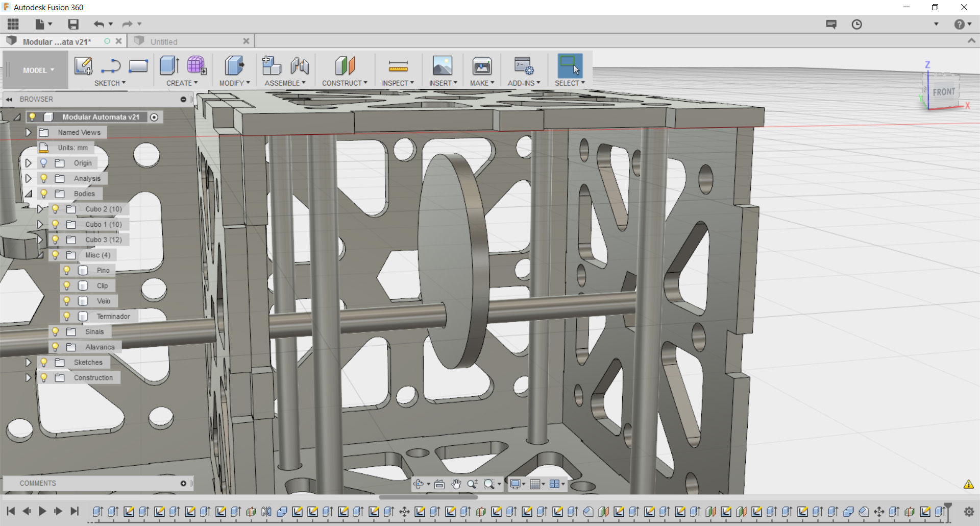This screenshot has width=980, height=526.
Task: Open the MODEL workspace dropdown
Action: point(38,70)
